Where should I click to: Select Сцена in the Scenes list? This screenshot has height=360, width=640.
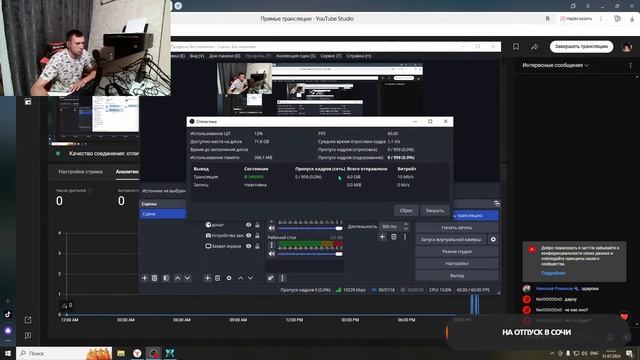click(163, 214)
